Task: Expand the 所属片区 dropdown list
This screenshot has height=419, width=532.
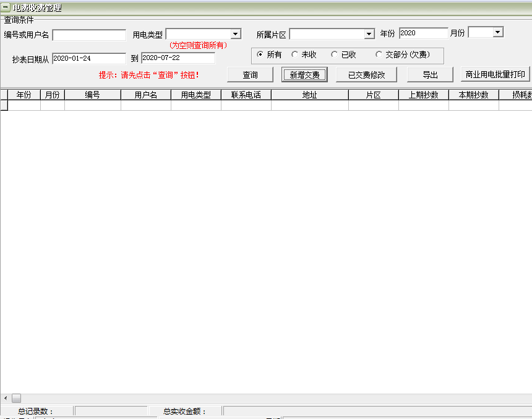Action: [x=369, y=34]
